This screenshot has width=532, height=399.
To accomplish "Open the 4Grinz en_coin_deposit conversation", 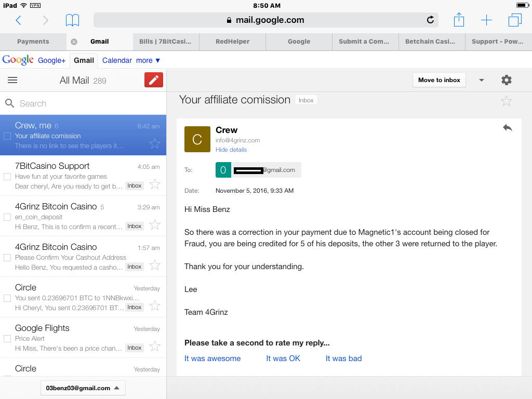I will [83, 216].
